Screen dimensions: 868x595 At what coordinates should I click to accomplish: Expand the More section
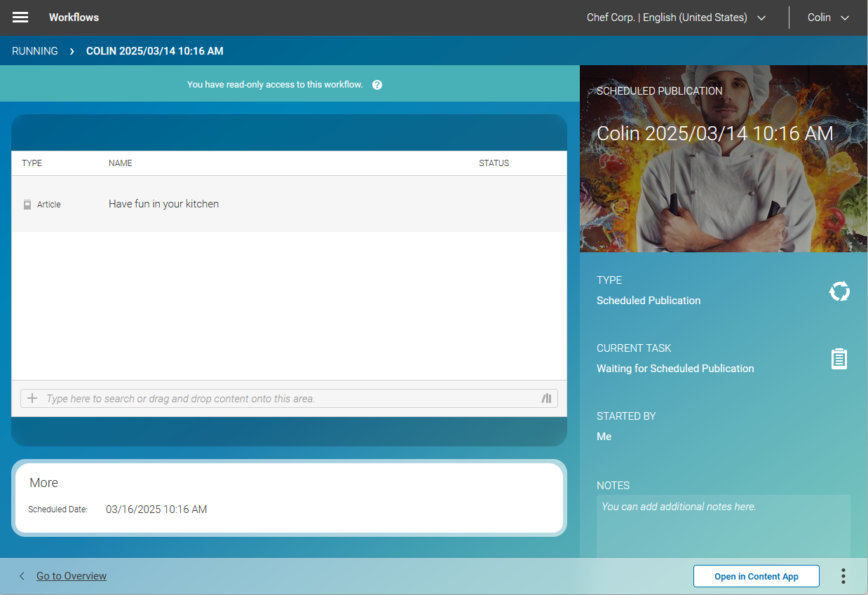pos(43,482)
